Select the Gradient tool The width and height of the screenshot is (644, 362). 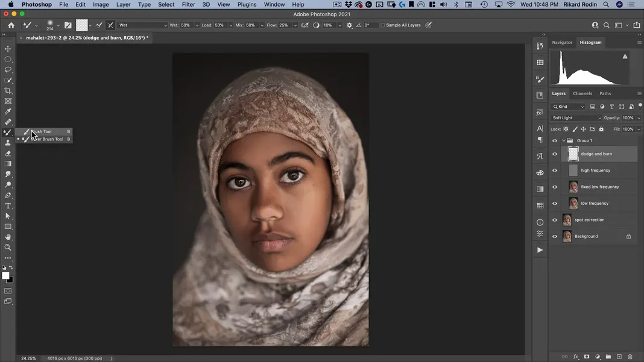pyautogui.click(x=8, y=164)
